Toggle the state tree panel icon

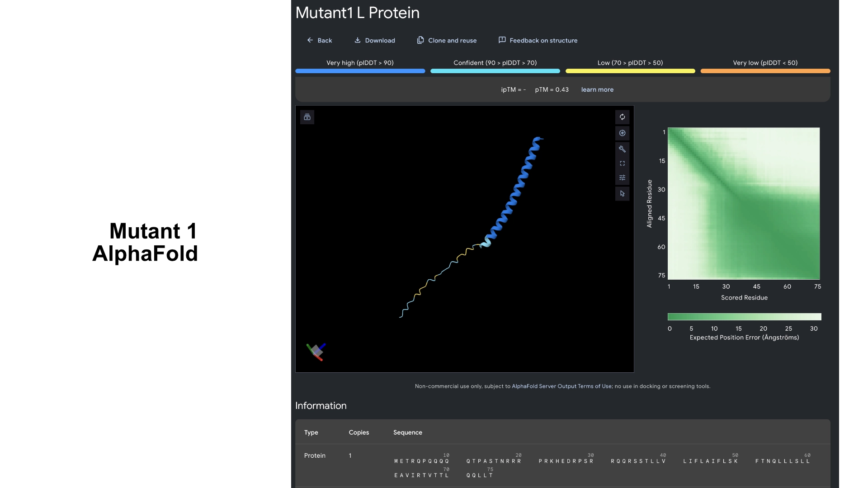pyautogui.click(x=307, y=117)
